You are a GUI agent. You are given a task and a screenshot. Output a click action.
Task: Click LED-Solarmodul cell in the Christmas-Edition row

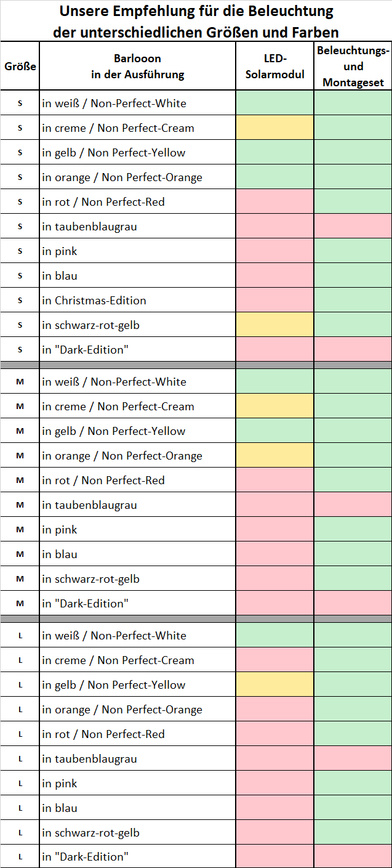click(x=275, y=300)
